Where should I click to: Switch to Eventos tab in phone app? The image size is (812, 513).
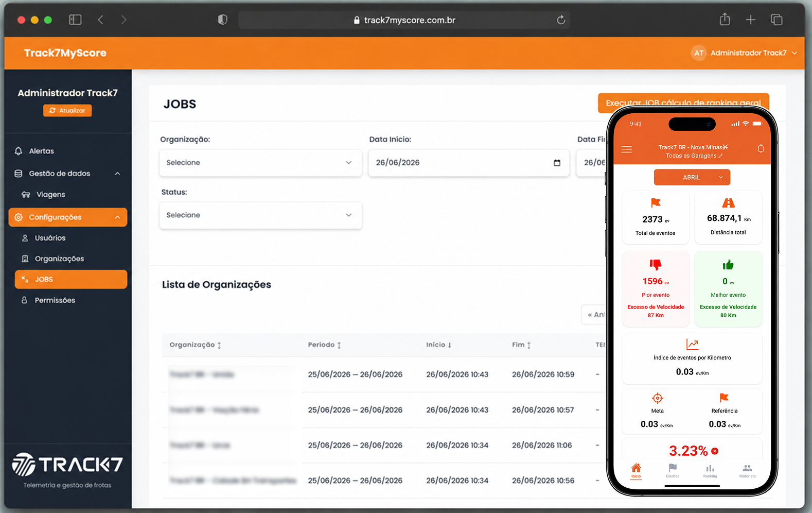[673, 471]
